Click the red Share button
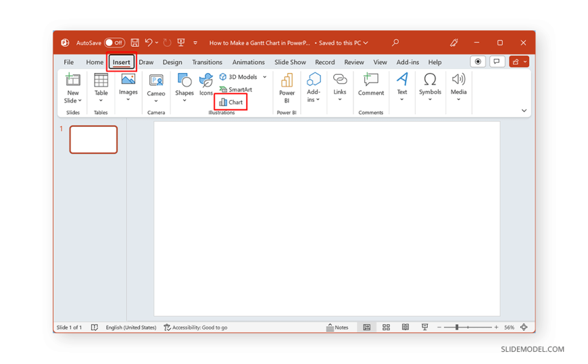588x364 pixels. coord(519,61)
